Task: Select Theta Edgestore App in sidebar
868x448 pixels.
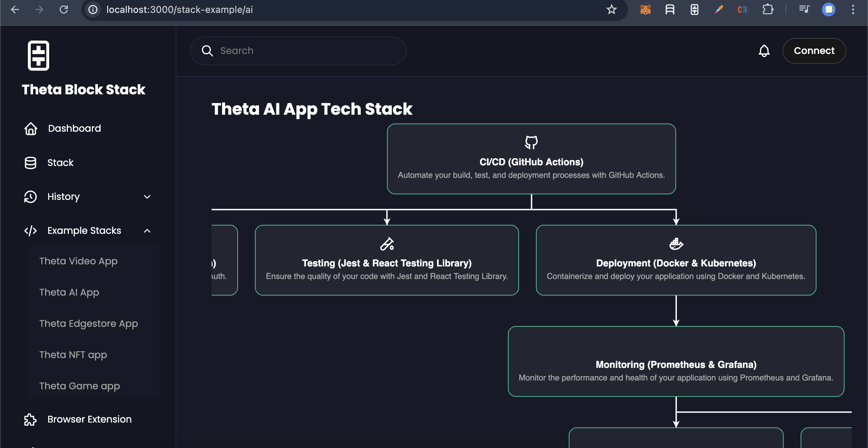Action: point(88,323)
